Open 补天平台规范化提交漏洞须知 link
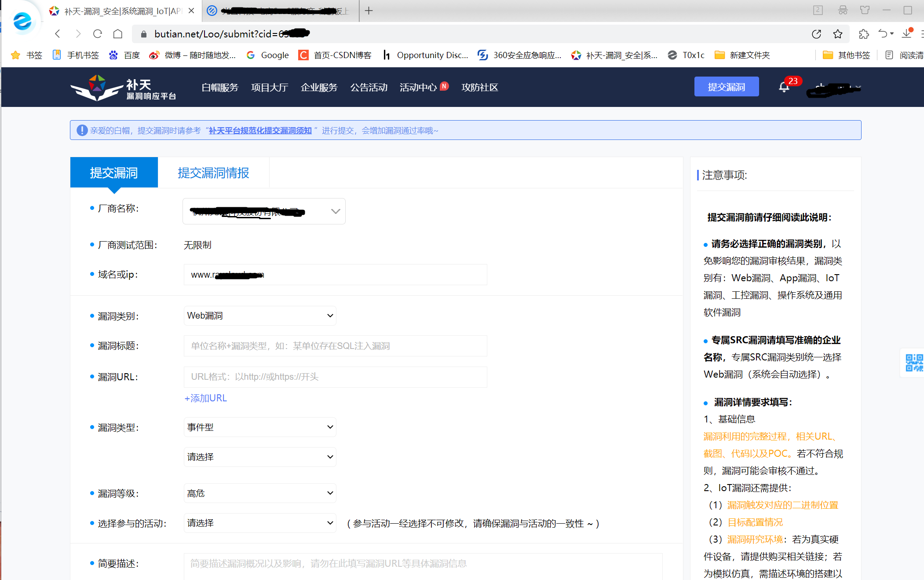 click(260, 131)
